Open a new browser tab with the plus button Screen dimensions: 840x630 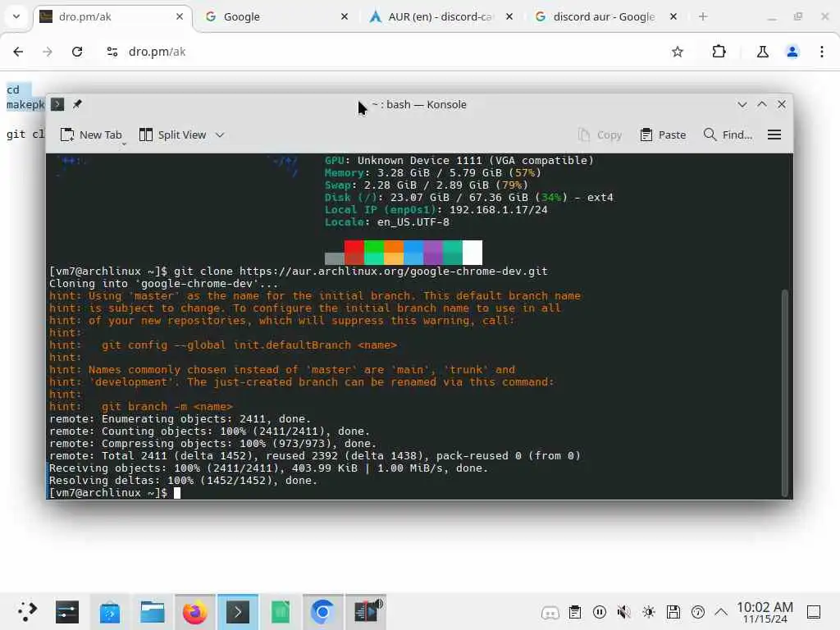(703, 16)
